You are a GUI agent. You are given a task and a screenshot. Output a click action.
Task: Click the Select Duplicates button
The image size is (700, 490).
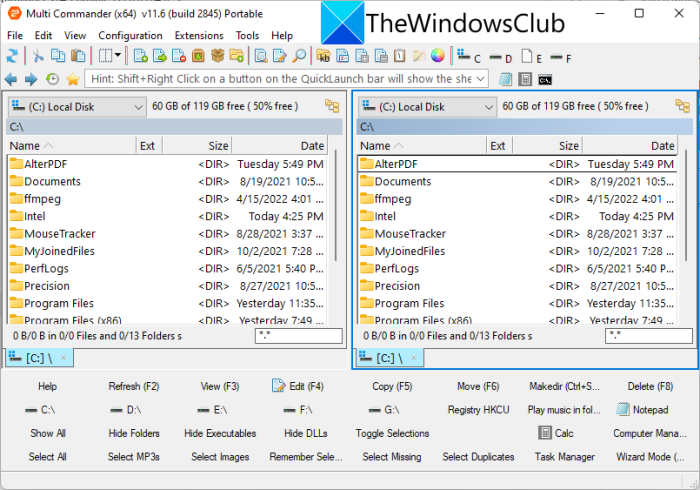(x=478, y=457)
